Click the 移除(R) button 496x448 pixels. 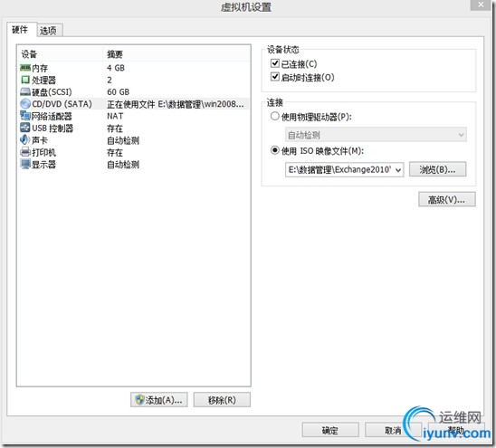point(222,400)
